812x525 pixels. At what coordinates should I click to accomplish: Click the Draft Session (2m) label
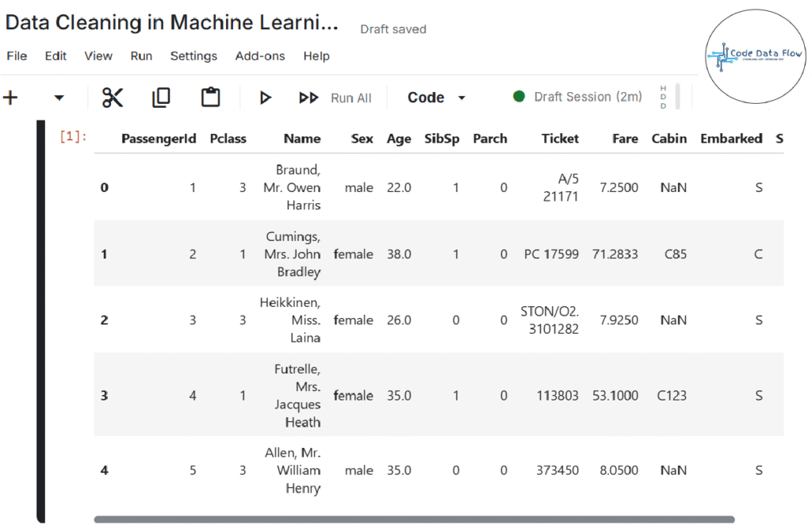click(588, 97)
